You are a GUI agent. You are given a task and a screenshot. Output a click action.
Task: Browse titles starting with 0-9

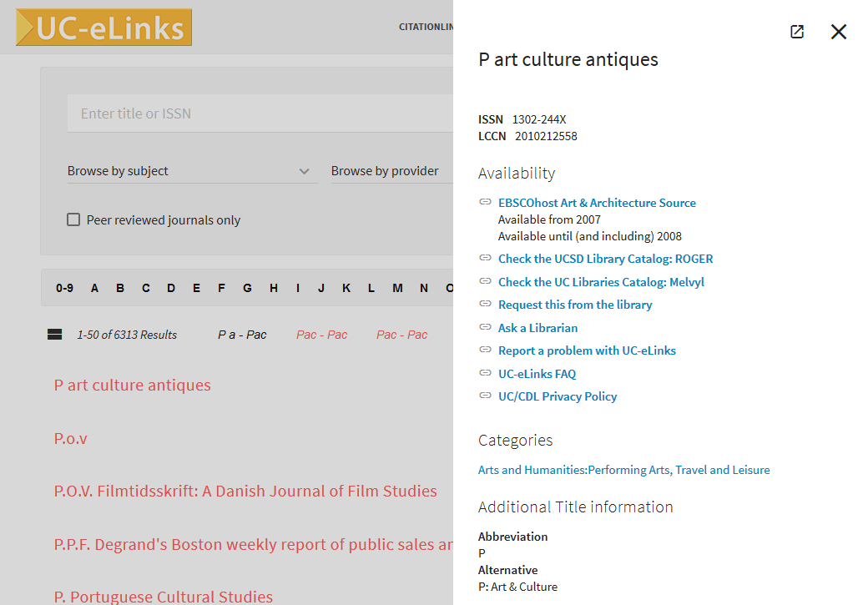64,288
